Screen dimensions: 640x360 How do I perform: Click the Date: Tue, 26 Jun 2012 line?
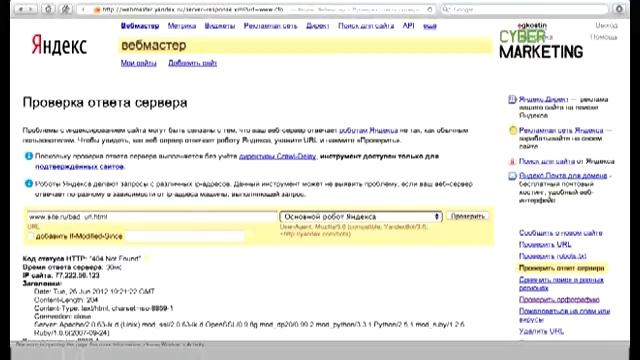(94, 291)
